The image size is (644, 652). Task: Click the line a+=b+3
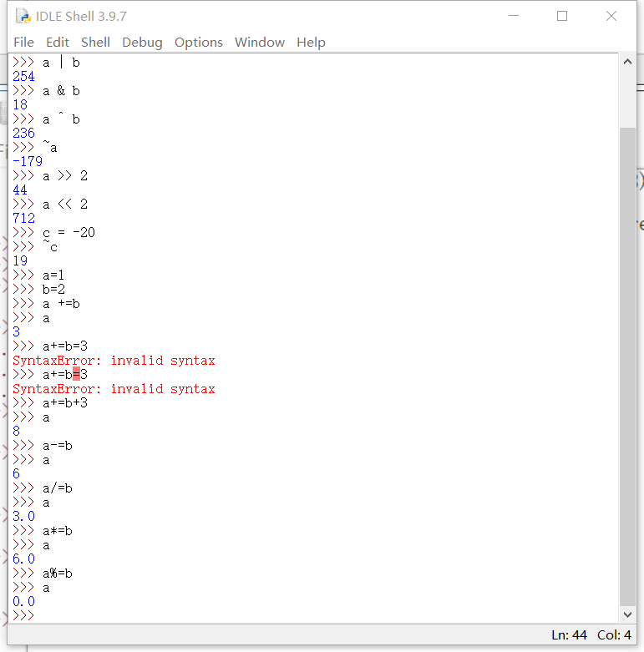tap(65, 402)
